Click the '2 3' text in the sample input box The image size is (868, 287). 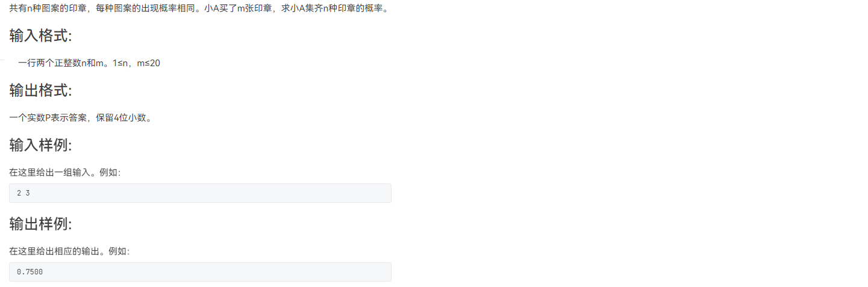tap(23, 193)
